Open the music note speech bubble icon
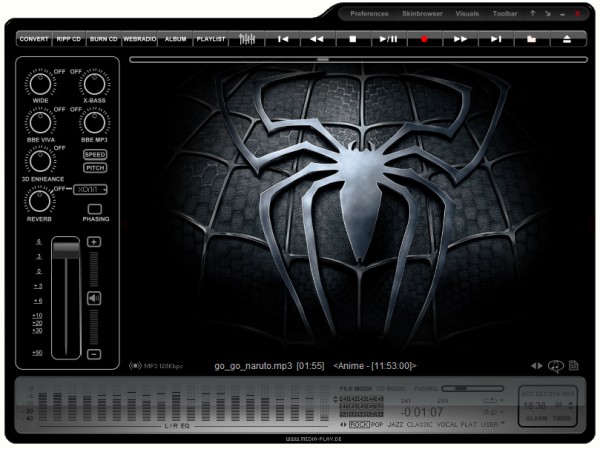The height and width of the screenshot is (449, 600). [556, 366]
